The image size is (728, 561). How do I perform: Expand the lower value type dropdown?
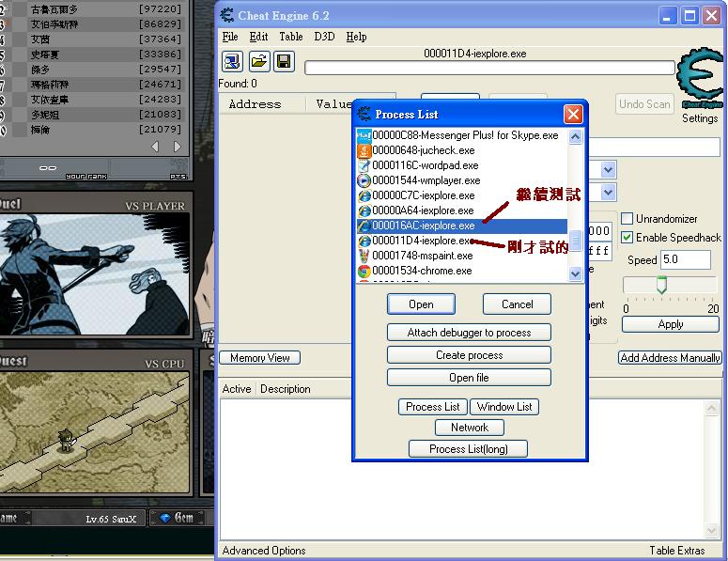click(x=608, y=192)
